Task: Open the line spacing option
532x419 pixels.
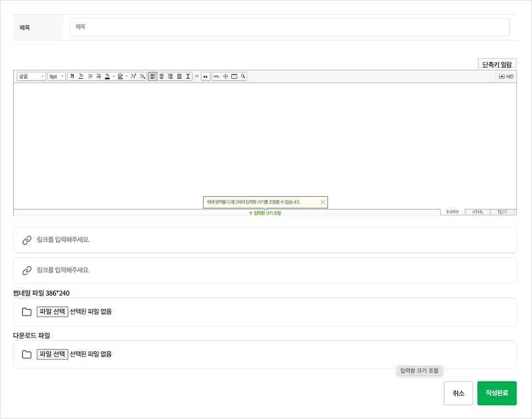Action: [188, 77]
